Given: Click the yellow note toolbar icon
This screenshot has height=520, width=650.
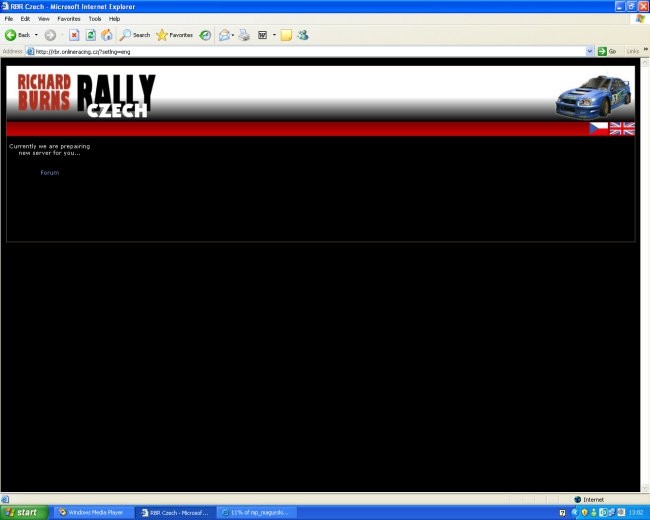Looking at the screenshot, I should 286,35.
